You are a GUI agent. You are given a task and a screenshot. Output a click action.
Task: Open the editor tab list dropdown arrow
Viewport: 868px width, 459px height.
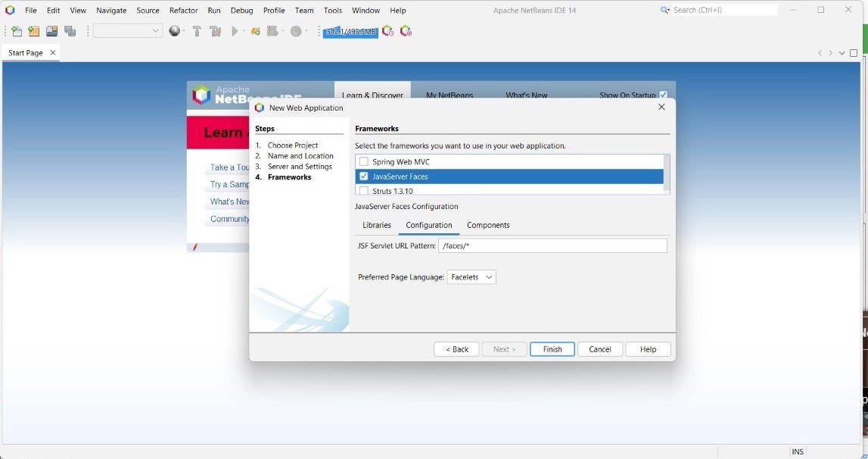coord(842,52)
